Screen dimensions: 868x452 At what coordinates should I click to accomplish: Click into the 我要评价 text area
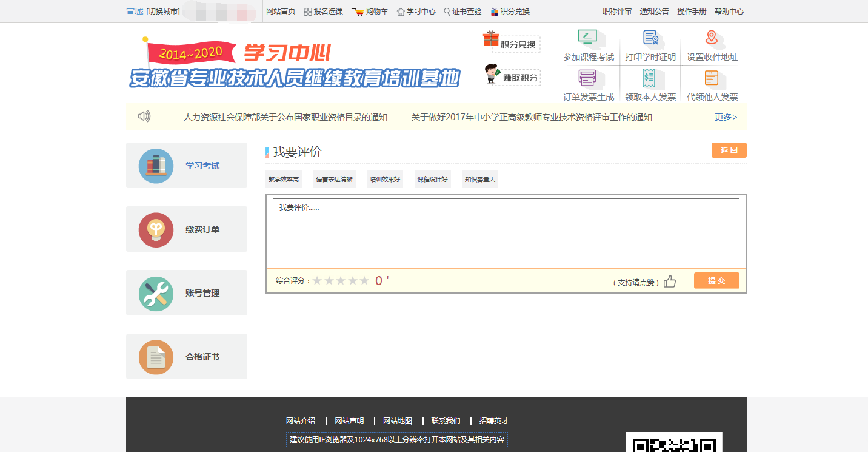coord(506,232)
